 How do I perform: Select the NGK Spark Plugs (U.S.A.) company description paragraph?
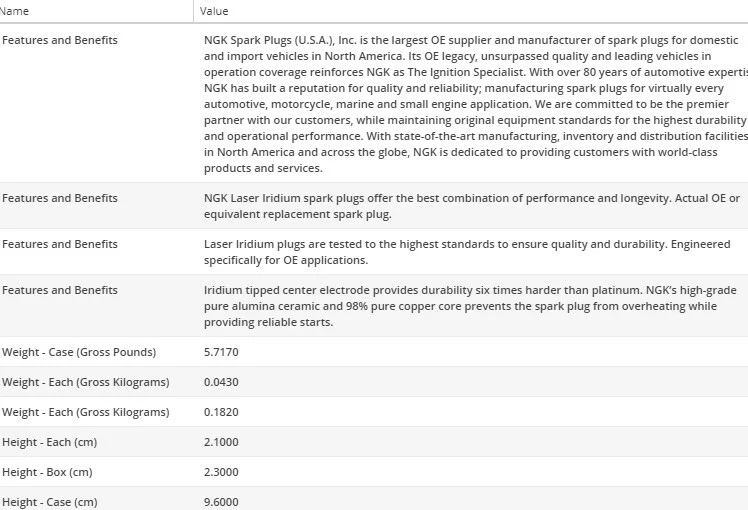tap(470, 104)
